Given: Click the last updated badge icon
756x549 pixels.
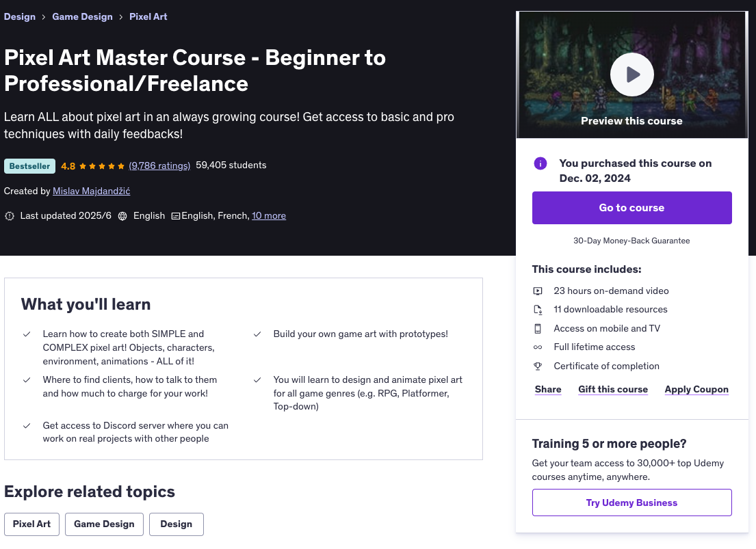Looking at the screenshot, I should pyautogui.click(x=10, y=216).
